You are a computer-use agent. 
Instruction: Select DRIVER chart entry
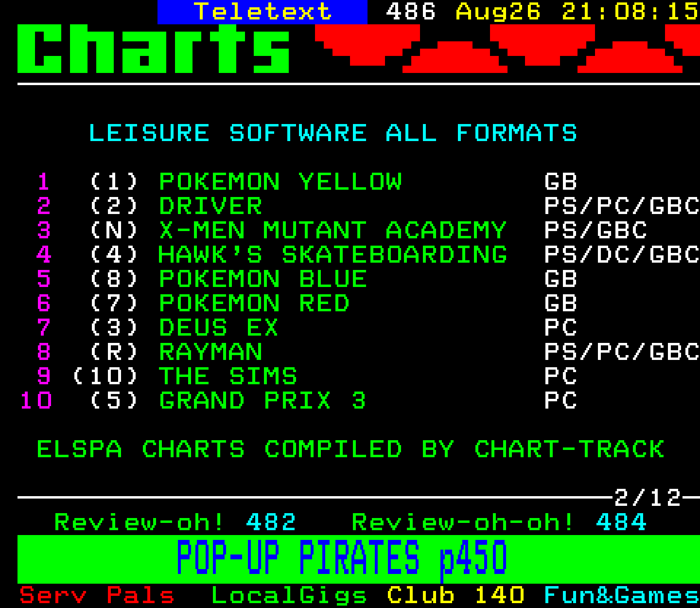coord(210,206)
